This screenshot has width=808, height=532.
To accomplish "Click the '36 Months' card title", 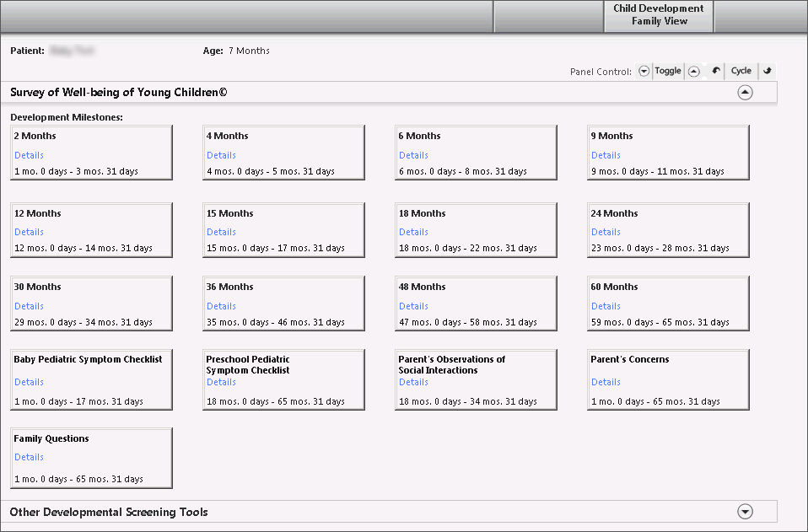I will pyautogui.click(x=229, y=287).
